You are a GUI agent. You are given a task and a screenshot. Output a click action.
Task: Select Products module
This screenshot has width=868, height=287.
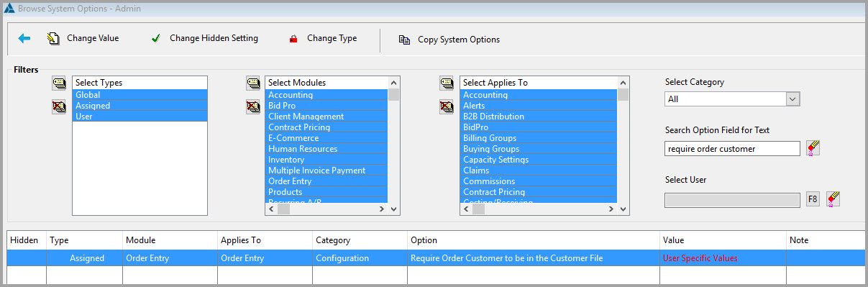[x=326, y=192]
